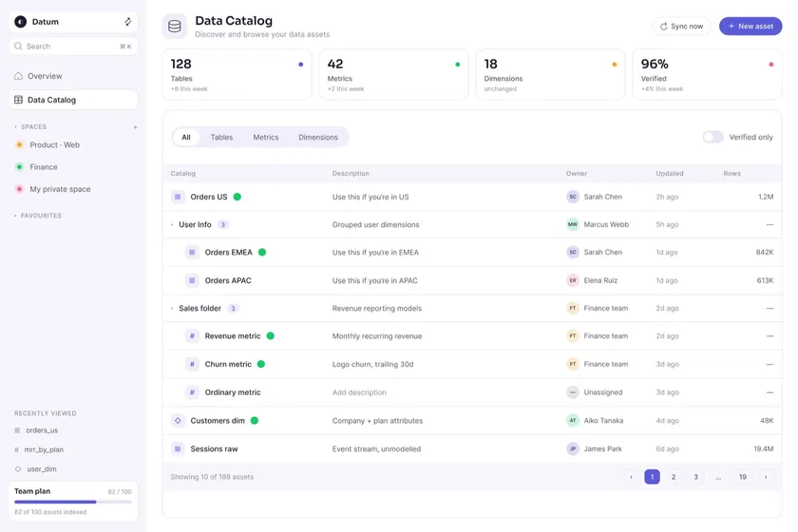Switch to the Metrics tab

(x=266, y=138)
